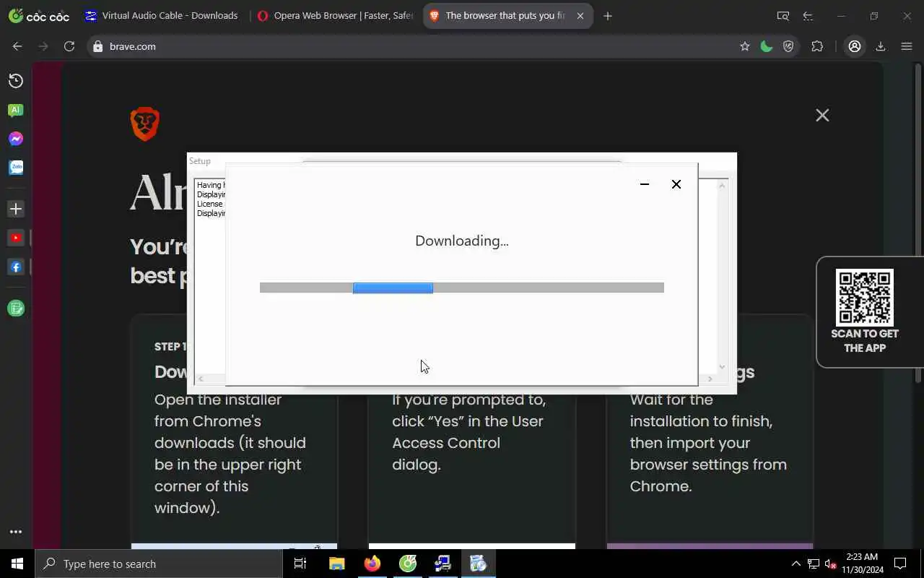Open File Explorer from the taskbar

point(336,564)
